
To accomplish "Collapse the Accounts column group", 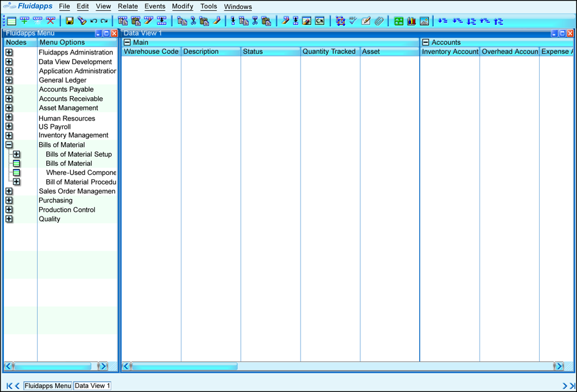I will [425, 42].
